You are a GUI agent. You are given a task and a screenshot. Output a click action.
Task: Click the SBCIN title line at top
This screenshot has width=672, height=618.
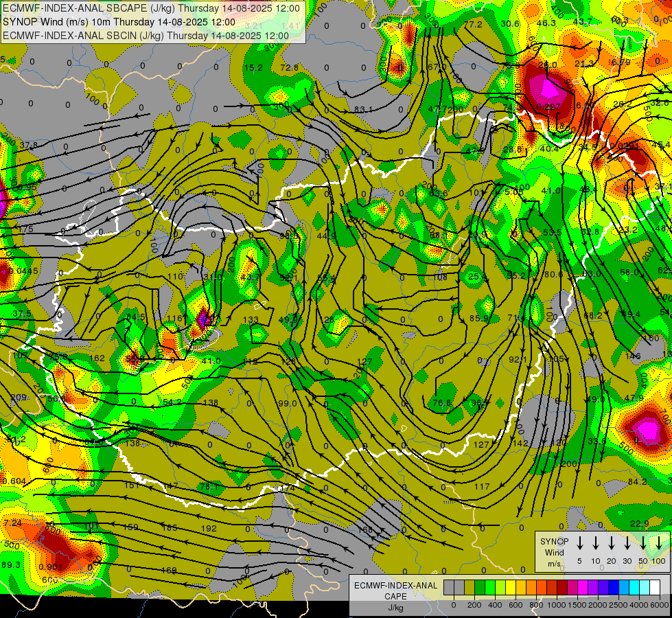tap(146, 36)
